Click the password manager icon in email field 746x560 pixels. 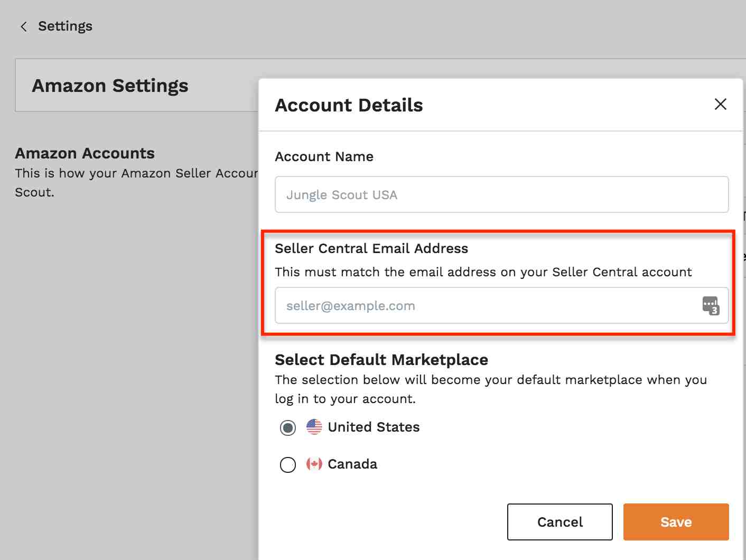pos(710,305)
